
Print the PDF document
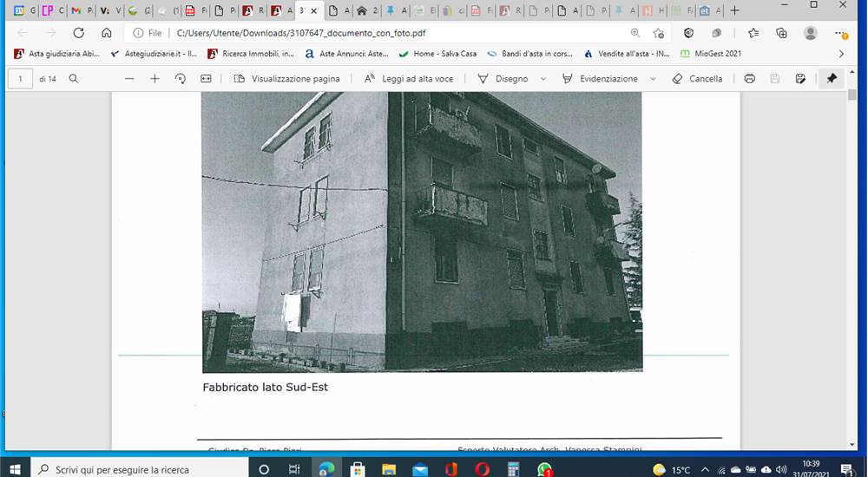click(750, 79)
